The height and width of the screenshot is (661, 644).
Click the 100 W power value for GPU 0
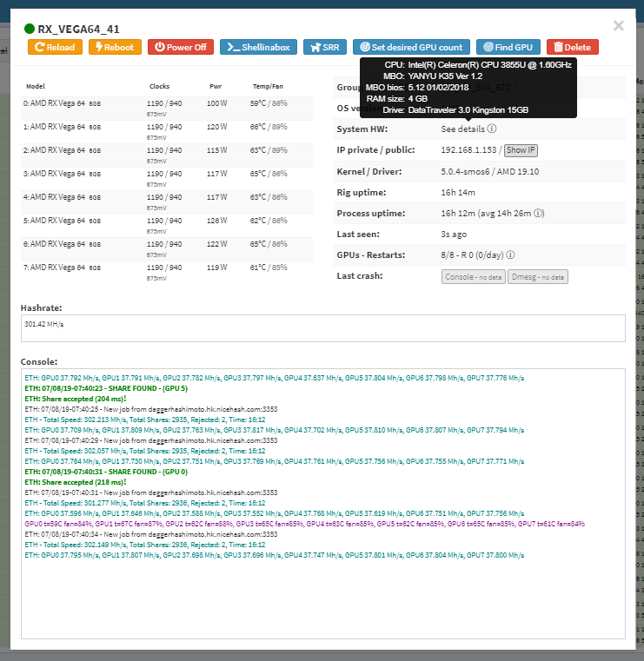[216, 103]
